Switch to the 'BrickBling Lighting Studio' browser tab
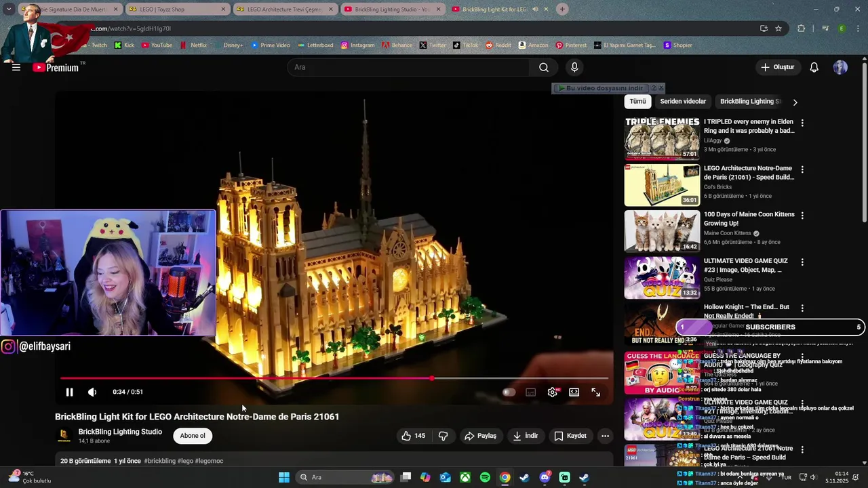This screenshot has width=868, height=488. coord(392,9)
